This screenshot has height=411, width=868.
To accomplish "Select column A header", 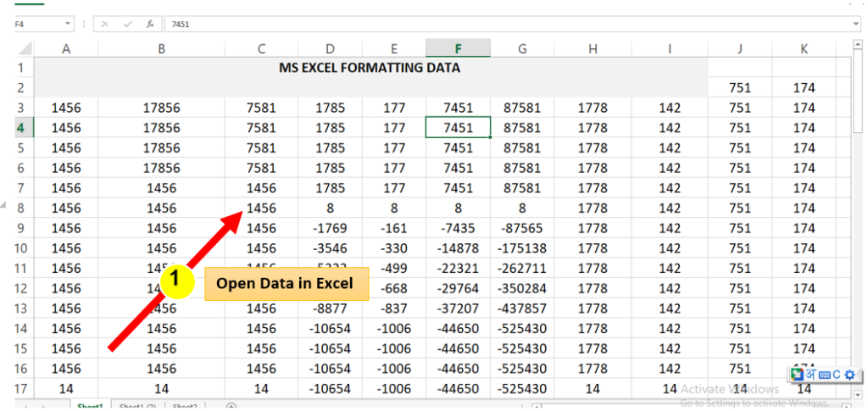I will click(66, 48).
